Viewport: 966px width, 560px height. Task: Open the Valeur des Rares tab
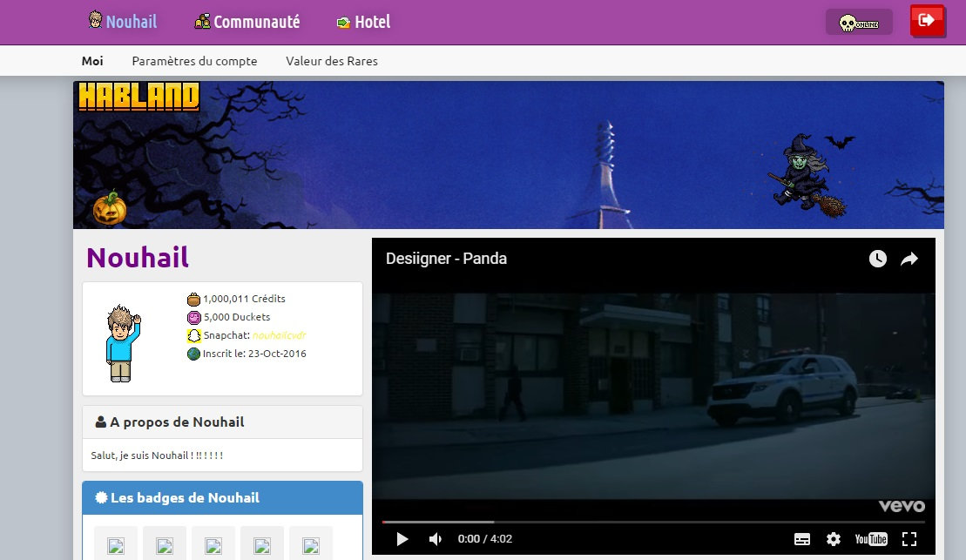[332, 61]
